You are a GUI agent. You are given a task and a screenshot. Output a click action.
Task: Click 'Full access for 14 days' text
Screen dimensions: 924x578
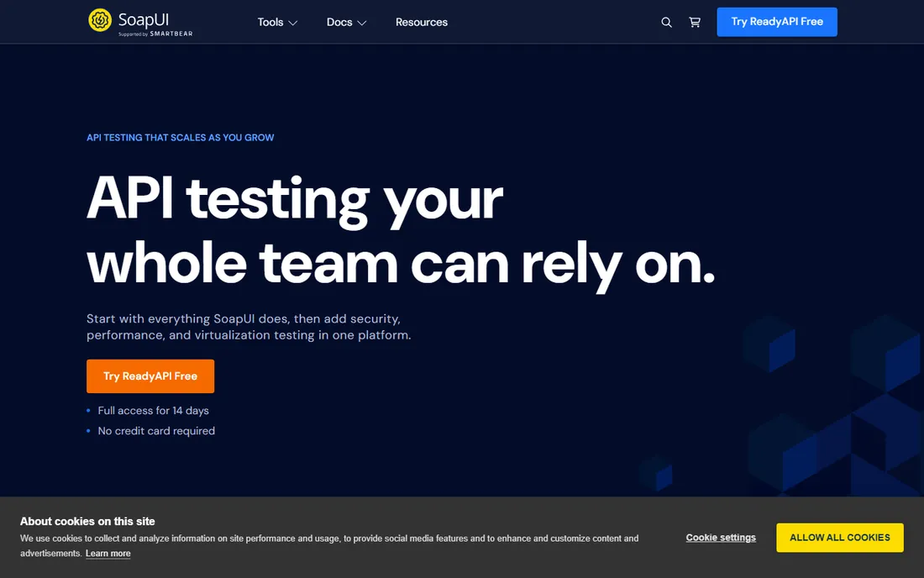coord(153,411)
